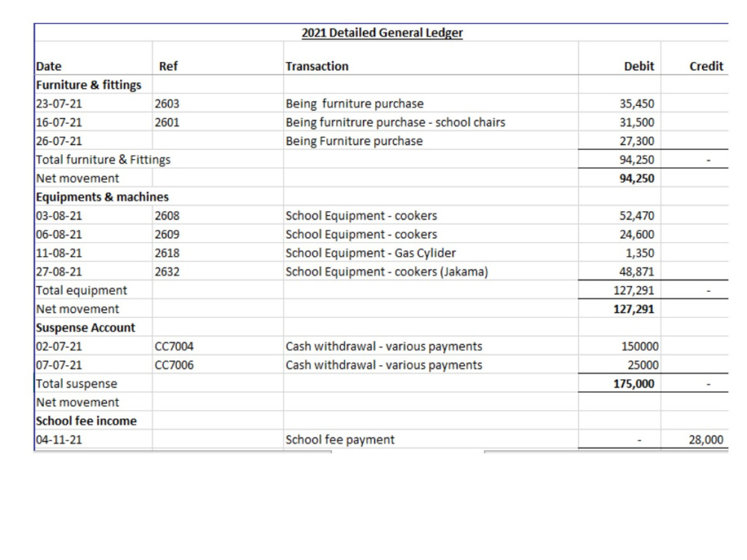Viewport: 747px width, 560px height.
Task: Click 'Net movement' label below Total furniture
Action: point(78,178)
